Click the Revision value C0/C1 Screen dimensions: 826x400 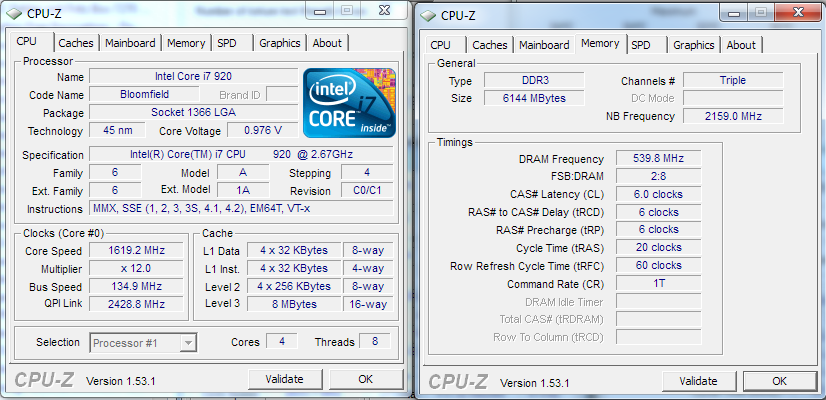coord(367,190)
